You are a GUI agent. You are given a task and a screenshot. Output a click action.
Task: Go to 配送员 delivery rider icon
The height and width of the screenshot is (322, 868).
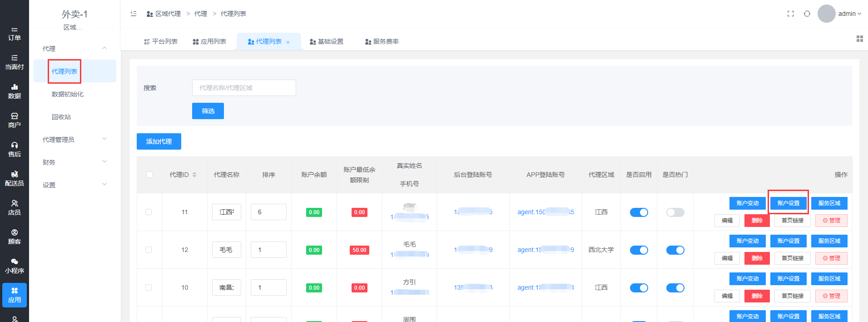coord(14,179)
